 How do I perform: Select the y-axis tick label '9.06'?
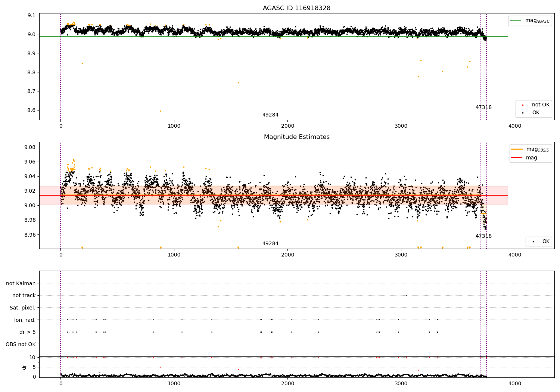point(30,162)
